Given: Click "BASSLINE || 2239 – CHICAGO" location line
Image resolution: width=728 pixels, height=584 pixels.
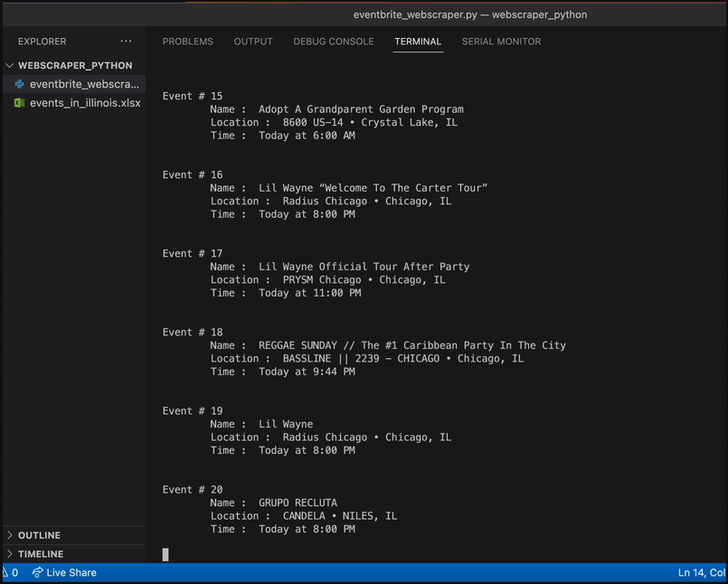Looking at the screenshot, I should pyautogui.click(x=403, y=358).
